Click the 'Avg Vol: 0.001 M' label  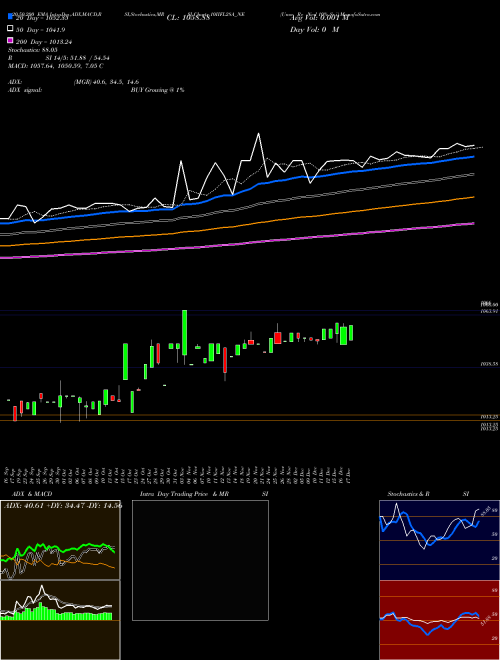319,18
